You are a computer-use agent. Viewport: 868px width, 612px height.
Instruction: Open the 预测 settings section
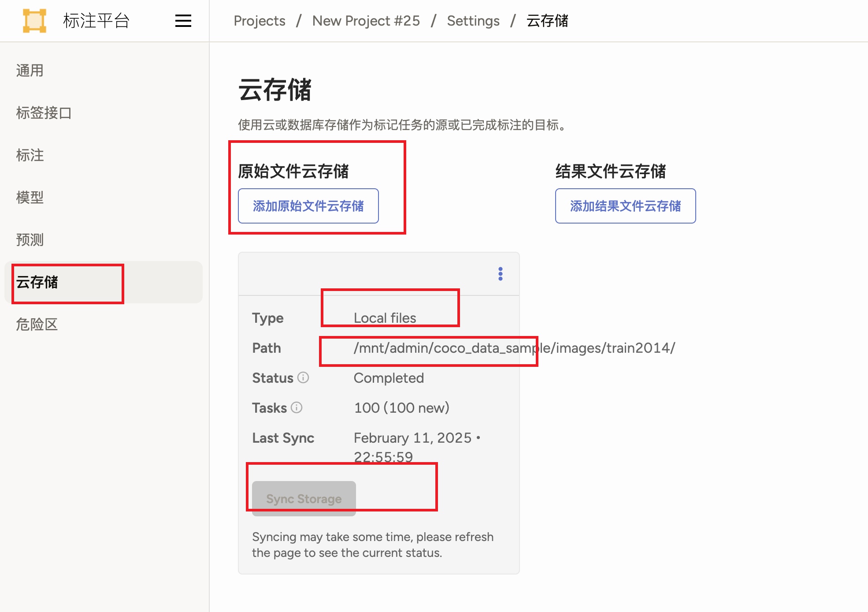(29, 240)
